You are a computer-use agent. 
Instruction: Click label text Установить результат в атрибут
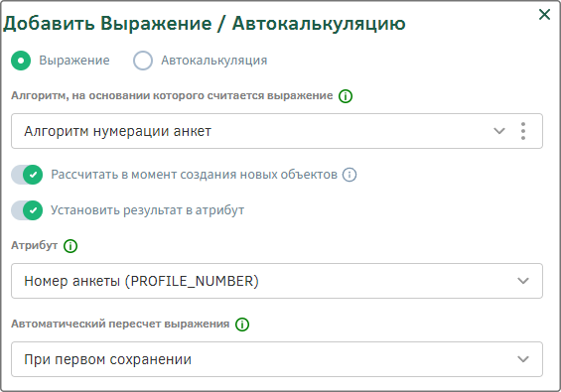click(147, 210)
